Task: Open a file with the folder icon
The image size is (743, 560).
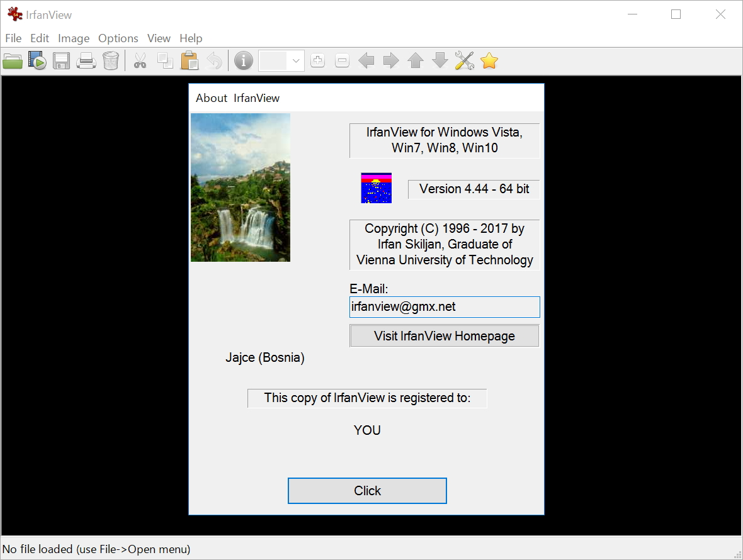Action: (13, 60)
